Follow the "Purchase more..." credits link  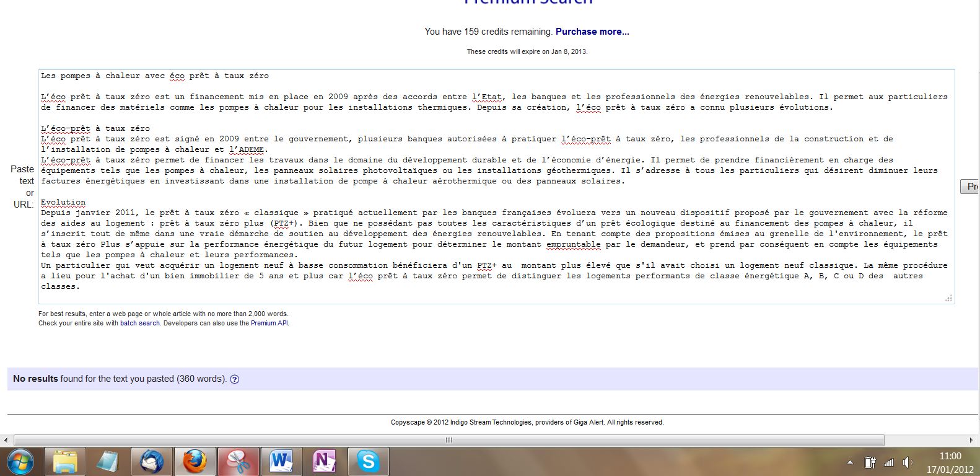(x=592, y=32)
